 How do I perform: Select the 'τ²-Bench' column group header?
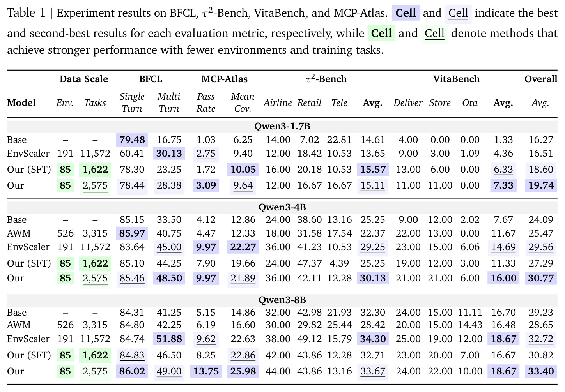(x=326, y=79)
